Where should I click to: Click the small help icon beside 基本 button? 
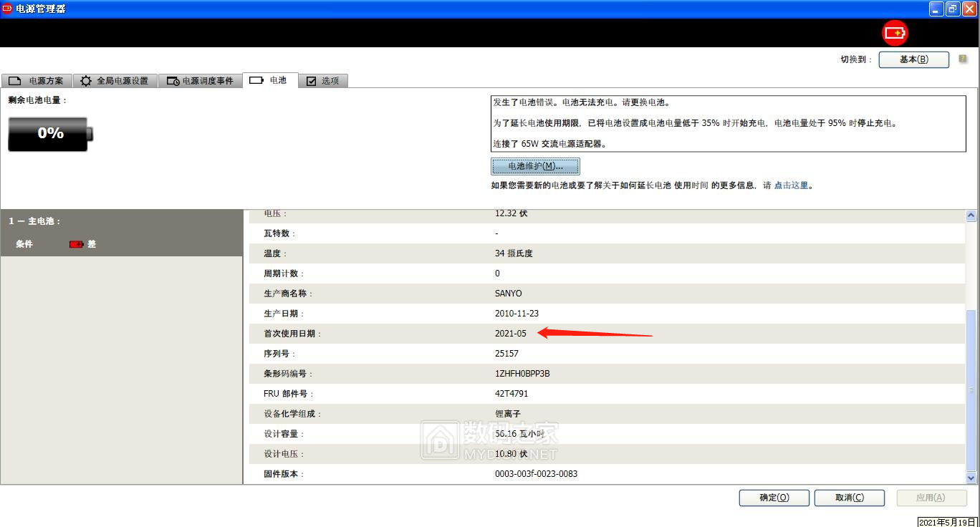click(x=964, y=59)
